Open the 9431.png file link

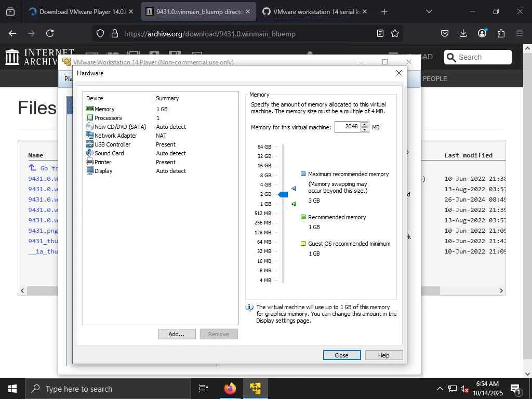pyautogui.click(x=43, y=231)
